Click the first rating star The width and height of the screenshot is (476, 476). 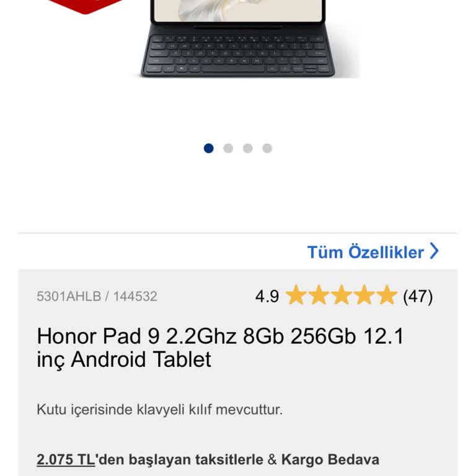pos(296,295)
